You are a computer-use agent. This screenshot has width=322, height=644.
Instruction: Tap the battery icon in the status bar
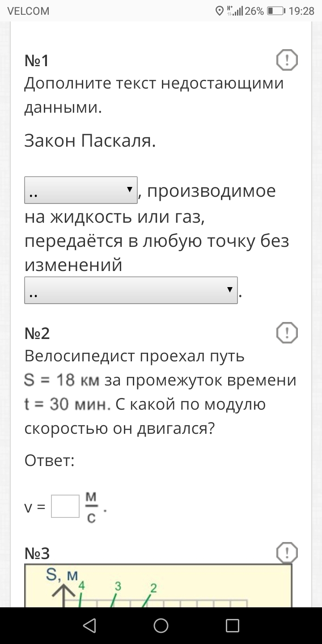276,11
